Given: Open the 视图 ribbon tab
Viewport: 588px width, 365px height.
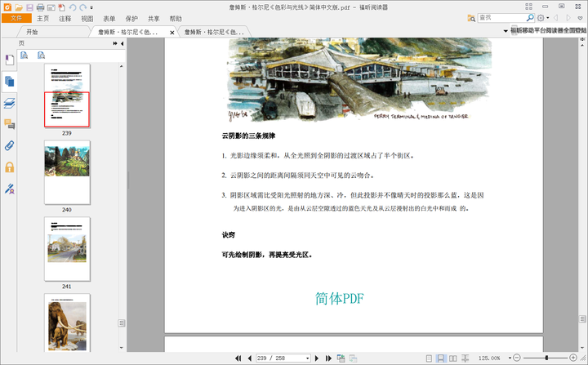Looking at the screenshot, I should [87, 19].
